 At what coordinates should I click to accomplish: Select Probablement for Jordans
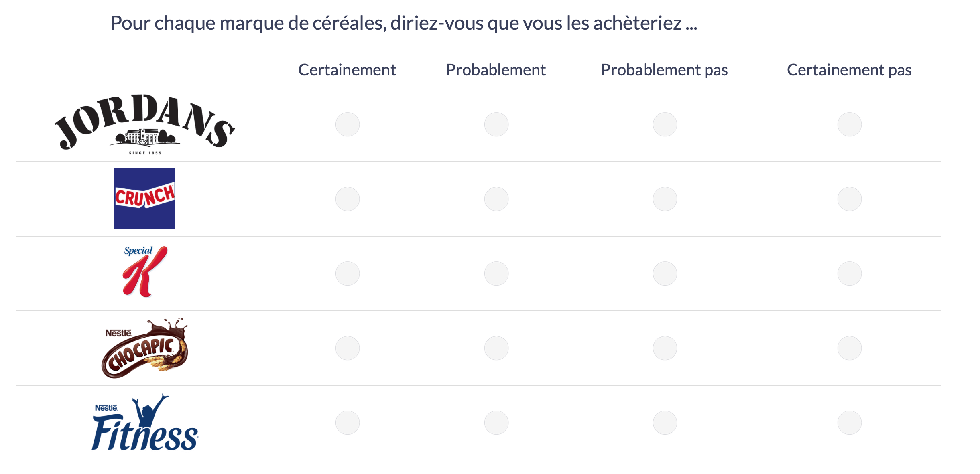click(x=496, y=124)
